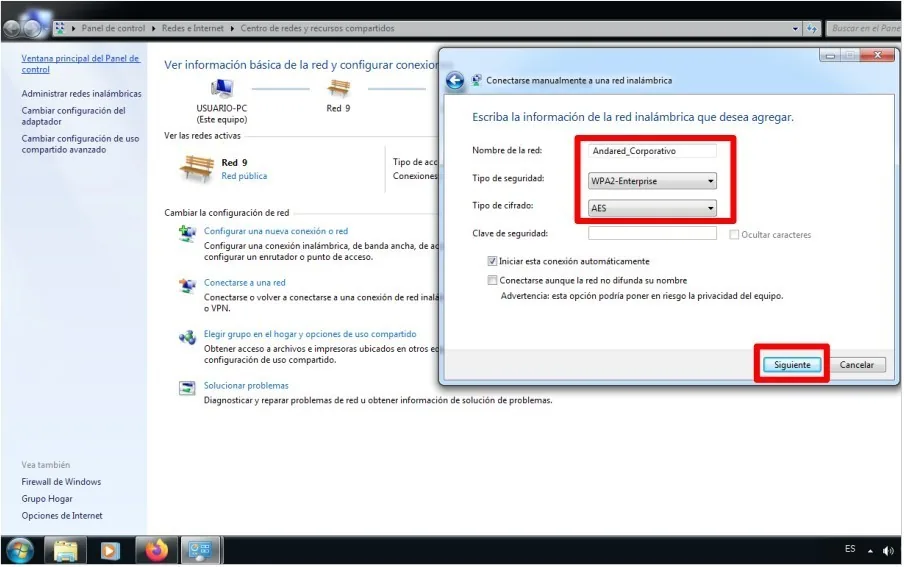Open Windows Explorer from the taskbar
The height and width of the screenshot is (567, 904).
(65, 550)
